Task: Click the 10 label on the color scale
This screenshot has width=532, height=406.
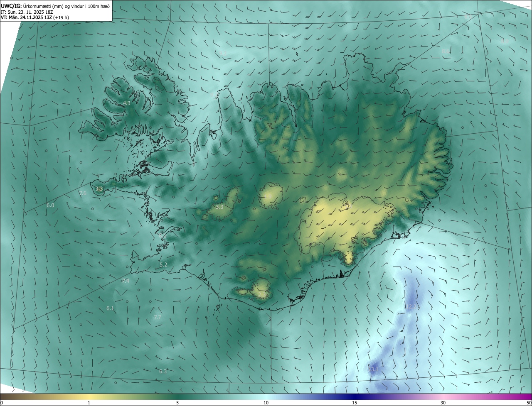Action: [x=266, y=403]
